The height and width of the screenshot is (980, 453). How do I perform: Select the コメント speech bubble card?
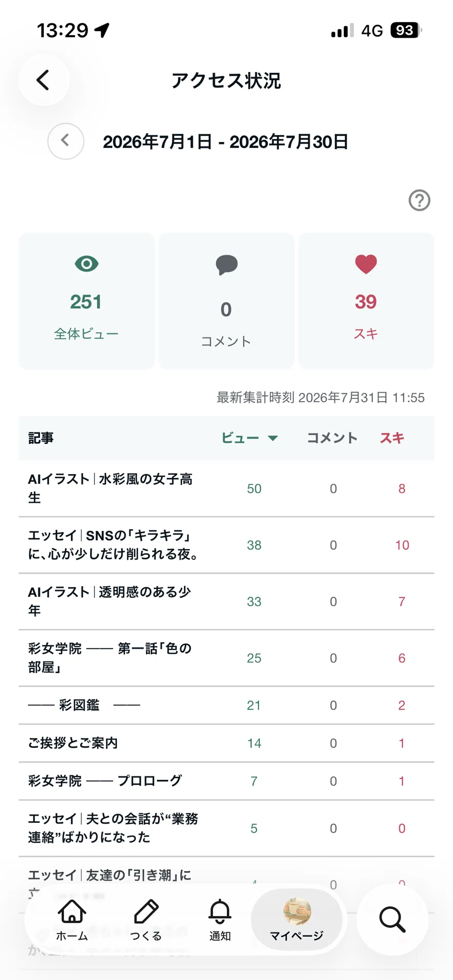pos(226,301)
